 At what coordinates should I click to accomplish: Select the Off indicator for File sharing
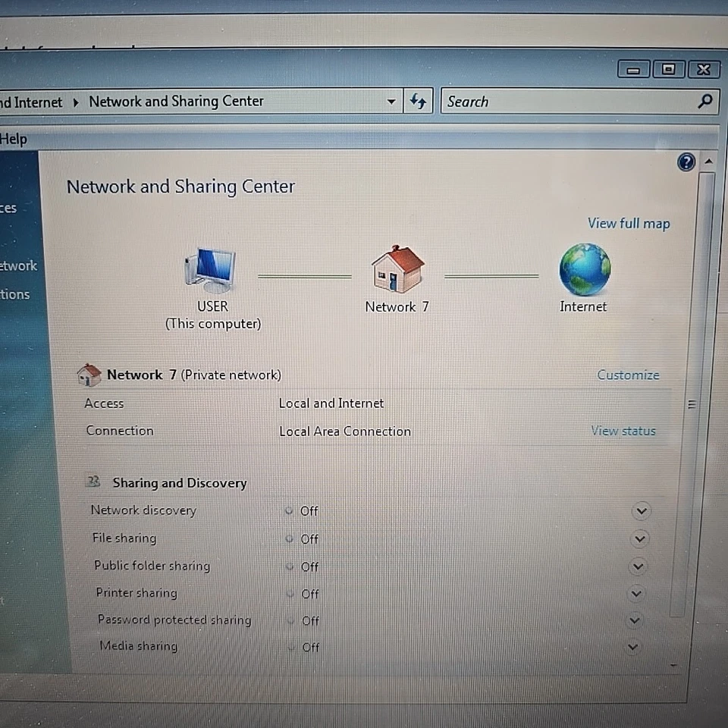pos(309,538)
